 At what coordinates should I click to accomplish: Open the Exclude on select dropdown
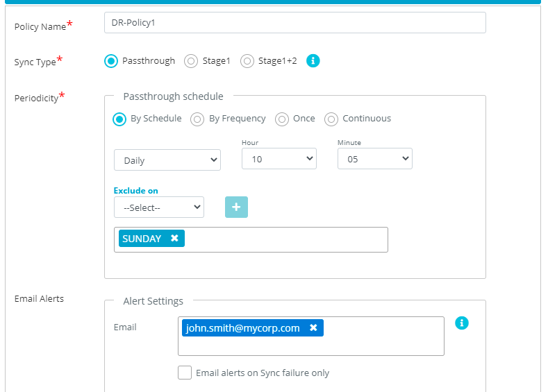[159, 207]
